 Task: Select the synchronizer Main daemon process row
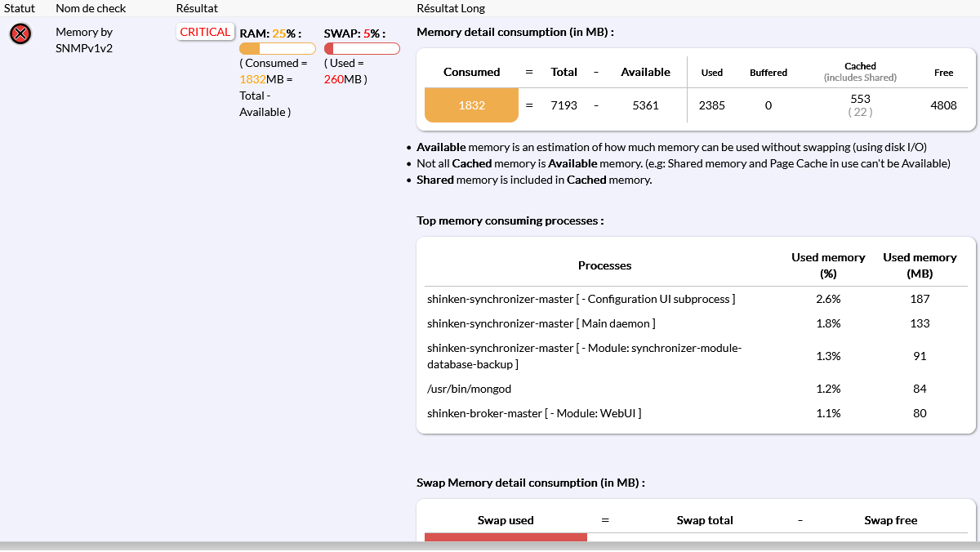pos(541,323)
